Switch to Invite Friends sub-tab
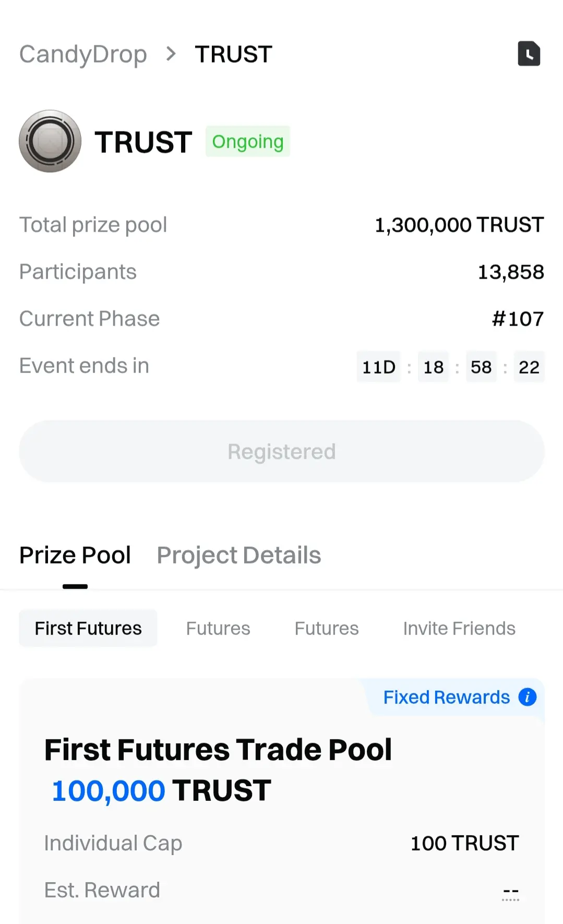The width and height of the screenshot is (563, 924). (x=459, y=628)
